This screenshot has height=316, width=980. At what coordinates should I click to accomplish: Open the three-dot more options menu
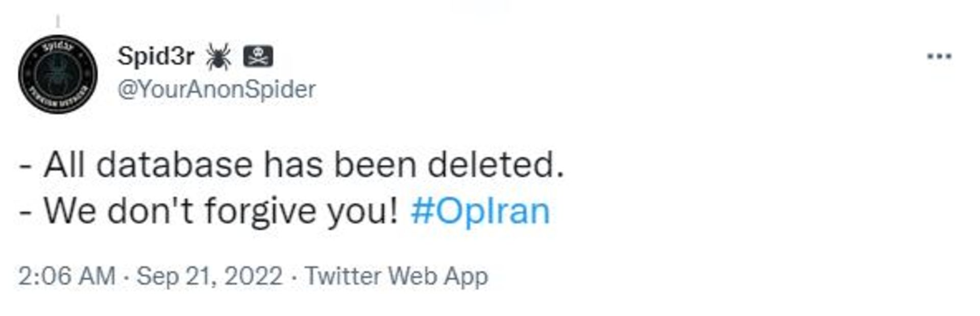pos(939,56)
